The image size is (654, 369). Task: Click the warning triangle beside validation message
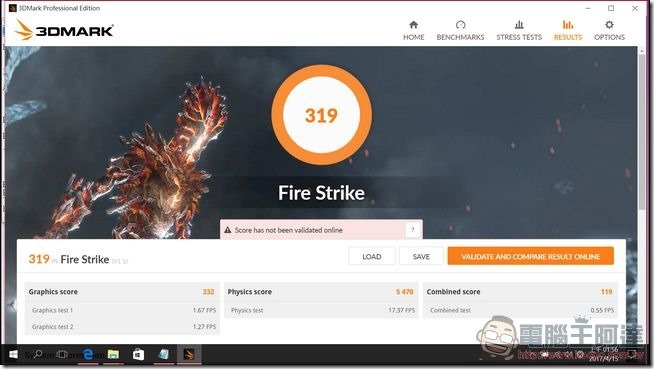[228, 230]
